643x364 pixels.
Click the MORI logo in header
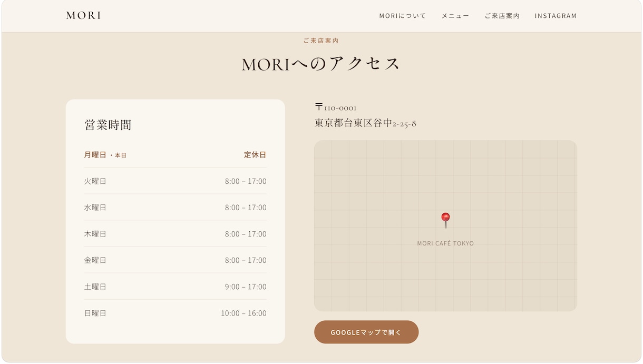[83, 16]
